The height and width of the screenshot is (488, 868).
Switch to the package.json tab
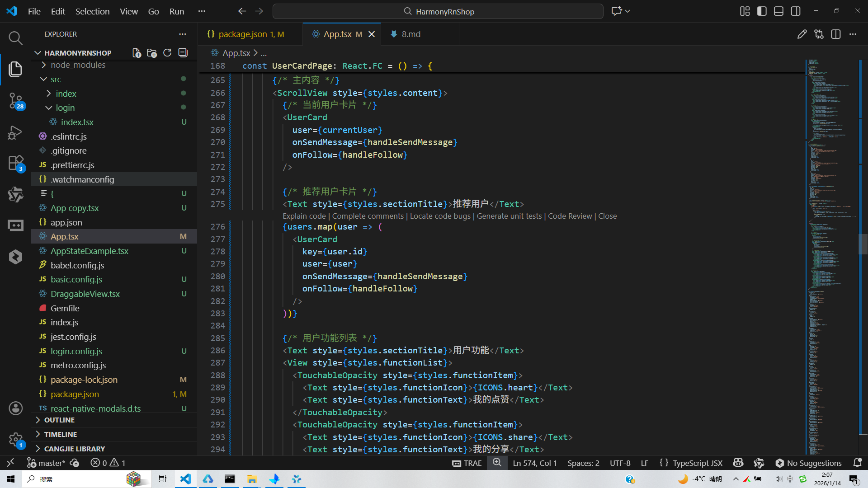242,34
